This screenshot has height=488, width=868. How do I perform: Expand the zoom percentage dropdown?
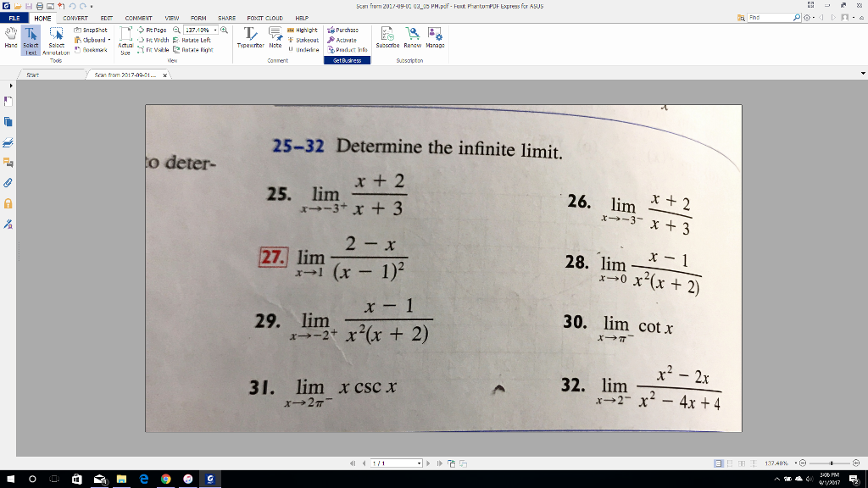click(215, 30)
